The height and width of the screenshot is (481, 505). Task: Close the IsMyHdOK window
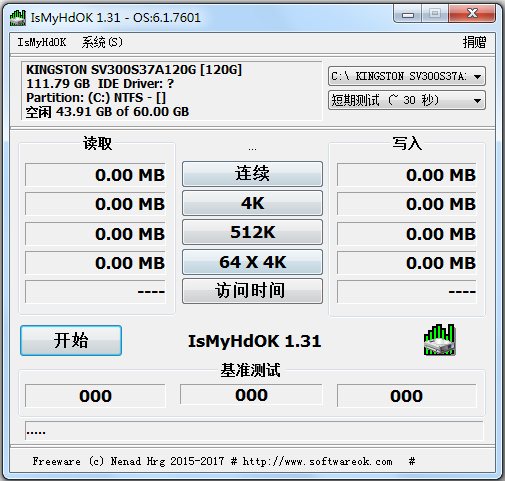click(472, 14)
